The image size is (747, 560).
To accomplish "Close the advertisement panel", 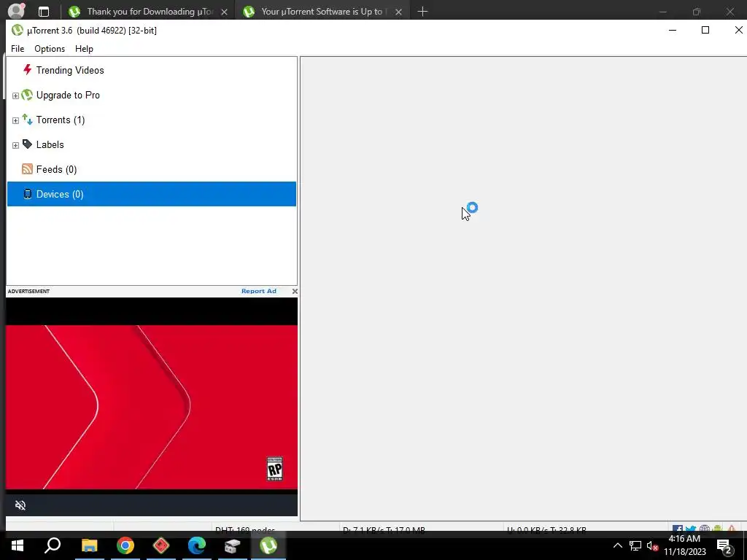I will (x=295, y=291).
